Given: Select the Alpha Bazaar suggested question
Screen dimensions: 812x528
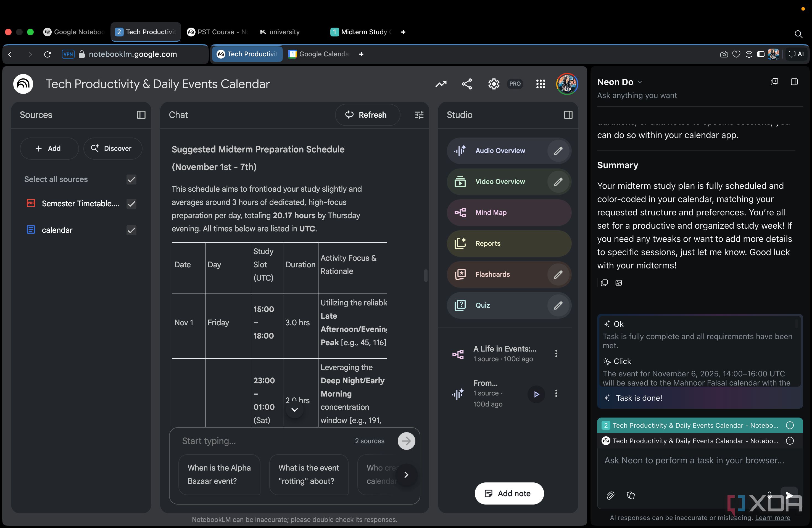Looking at the screenshot, I should pyautogui.click(x=219, y=474).
